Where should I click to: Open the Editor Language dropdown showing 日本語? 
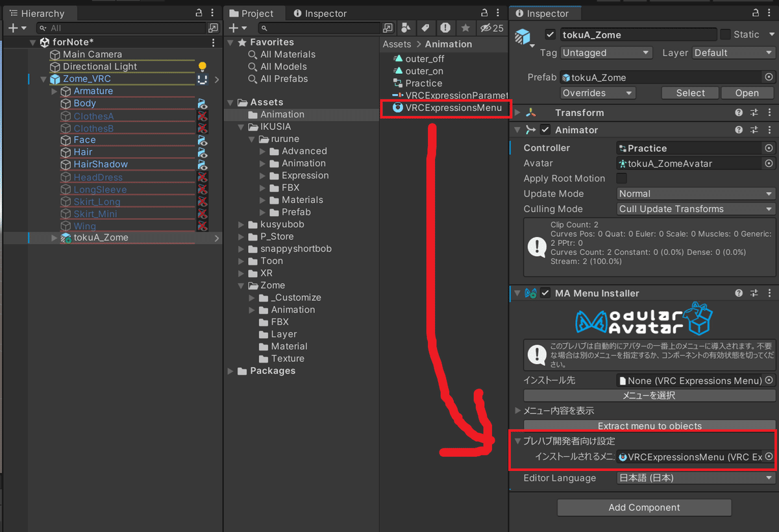pyautogui.click(x=695, y=478)
